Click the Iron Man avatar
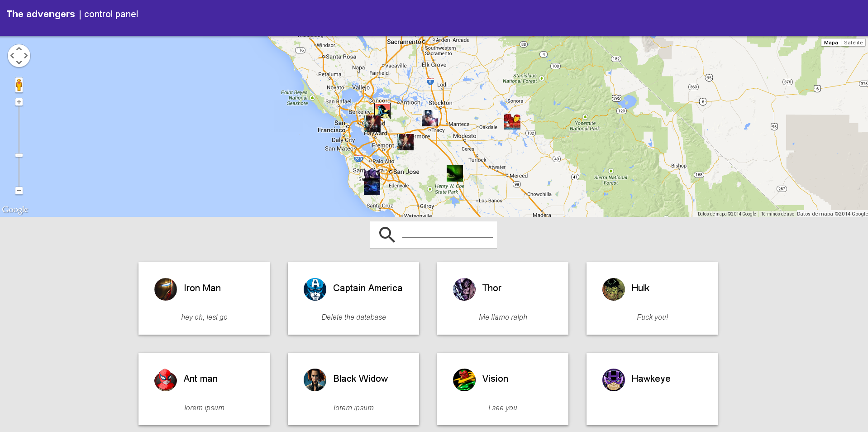 coord(166,289)
